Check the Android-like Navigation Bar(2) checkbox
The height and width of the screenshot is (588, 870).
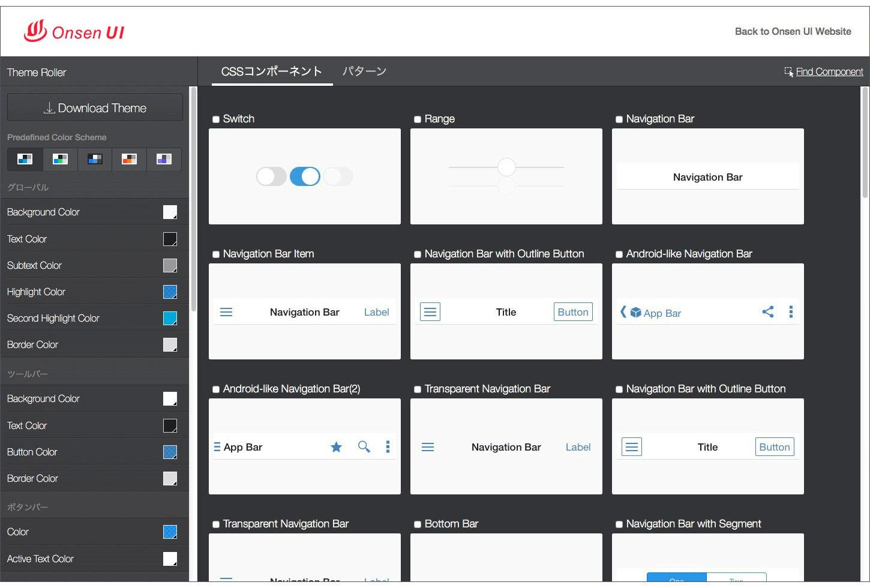tap(216, 389)
